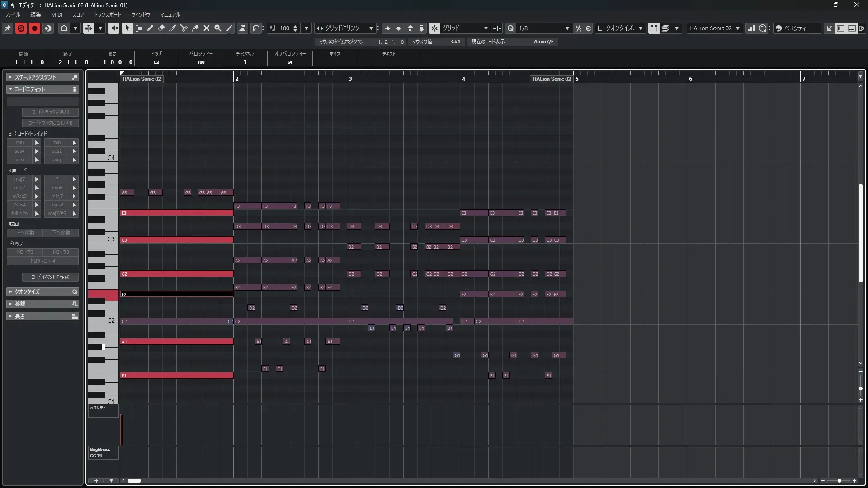Open the MIDI menu
The width and height of the screenshot is (868, 488).
pyautogui.click(x=57, y=14)
